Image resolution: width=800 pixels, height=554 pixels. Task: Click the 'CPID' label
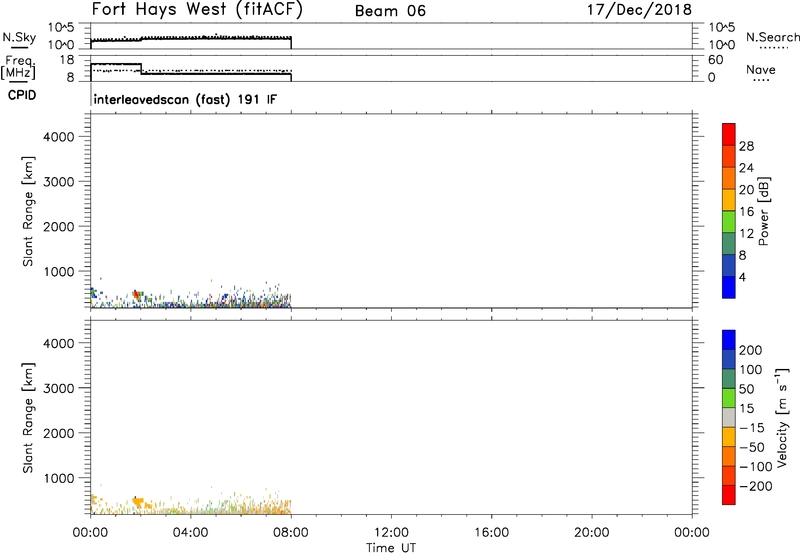click(22, 95)
